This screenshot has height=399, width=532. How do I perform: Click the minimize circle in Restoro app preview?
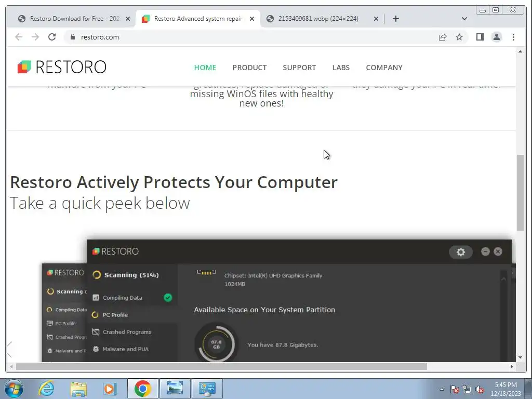click(x=485, y=251)
